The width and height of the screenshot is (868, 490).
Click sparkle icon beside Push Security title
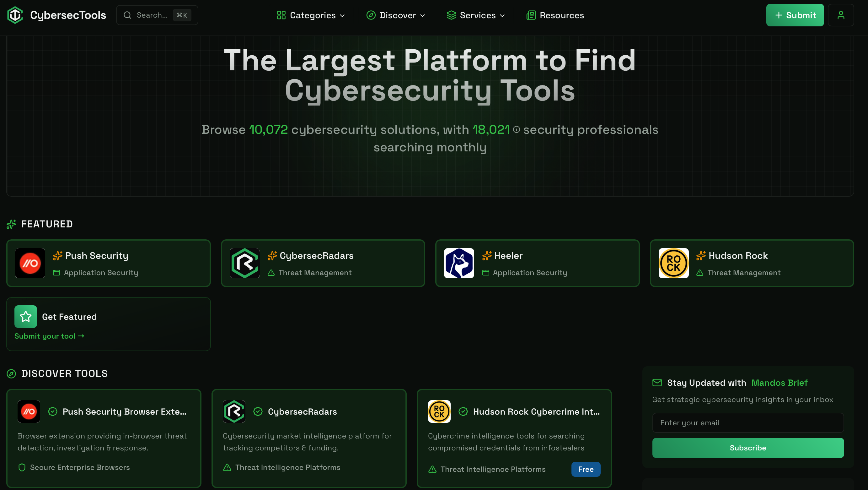coord(58,255)
